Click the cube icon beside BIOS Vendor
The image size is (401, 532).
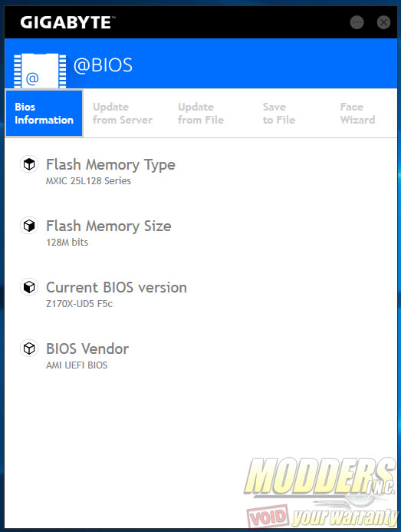click(29, 349)
